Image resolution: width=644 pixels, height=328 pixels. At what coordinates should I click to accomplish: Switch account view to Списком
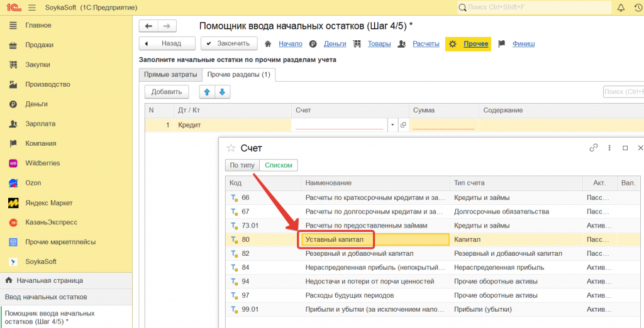(x=279, y=165)
